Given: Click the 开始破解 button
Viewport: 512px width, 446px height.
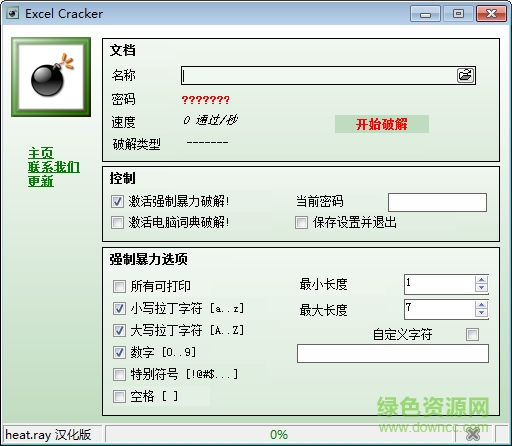Looking at the screenshot, I should coord(382,124).
